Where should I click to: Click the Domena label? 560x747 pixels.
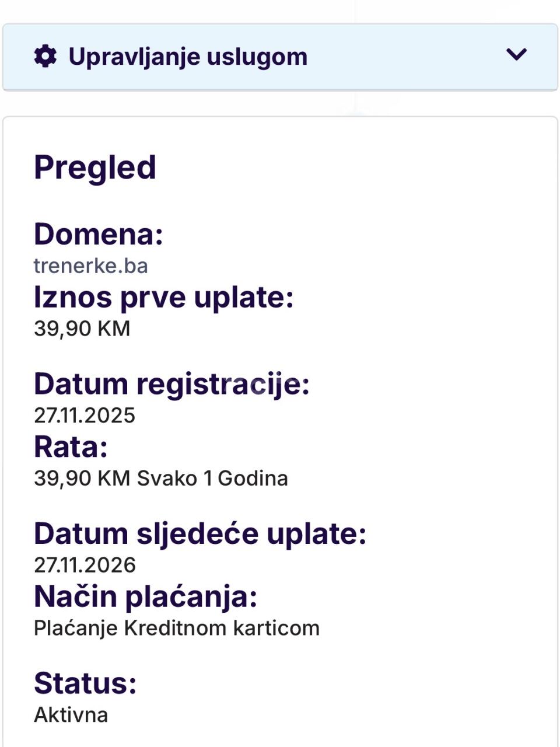pyautogui.click(x=98, y=234)
